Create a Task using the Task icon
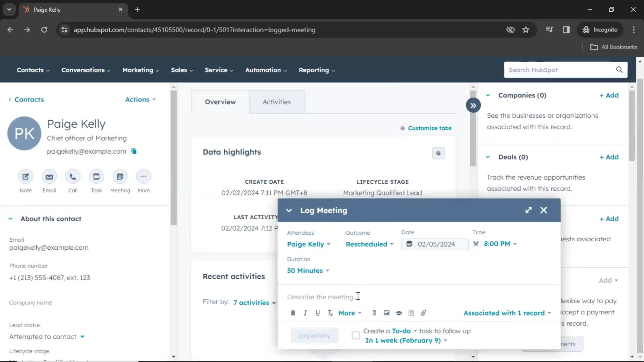This screenshot has height=362, width=644. [x=96, y=177]
